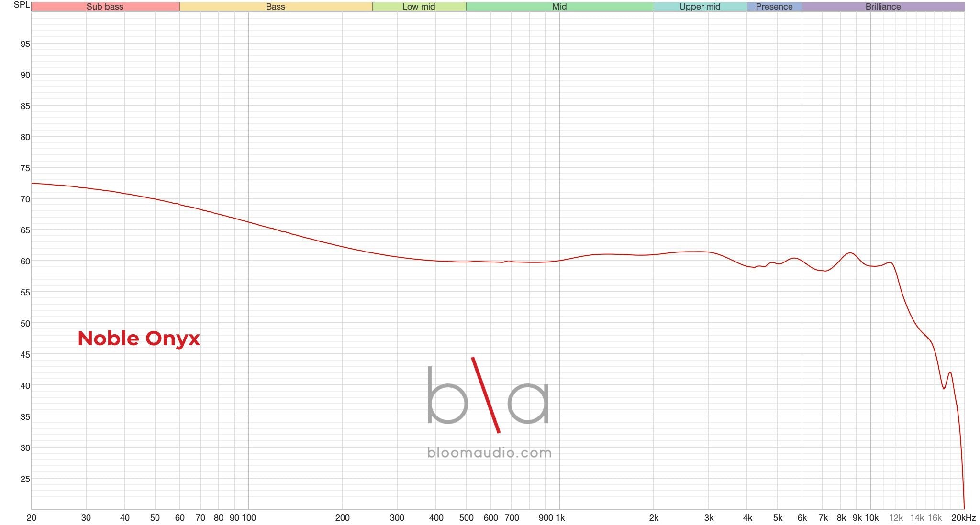Viewport: 980px width, 525px height.
Task: Click the 55 dB axis value
Action: [x=25, y=293]
